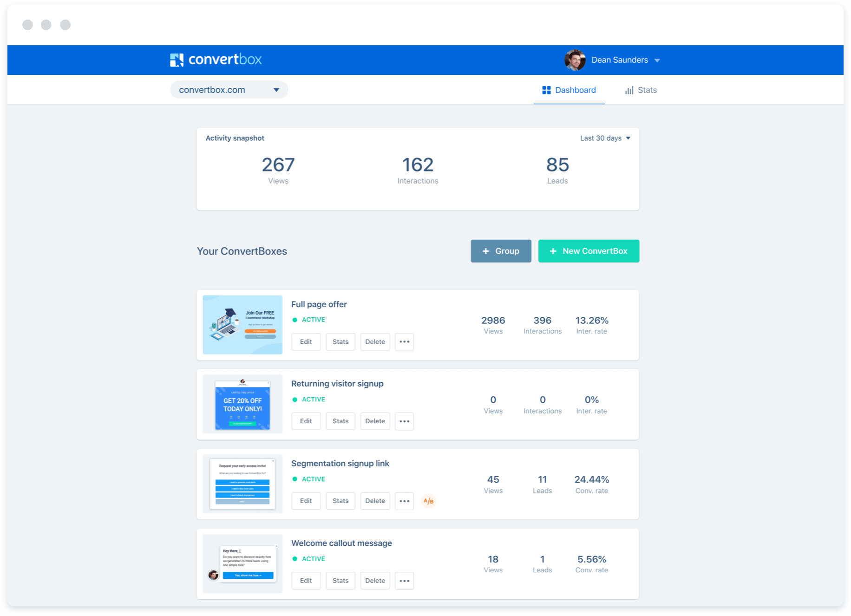This screenshot has width=851, height=616.
Task: Click the 2986 Views value
Action: click(x=493, y=321)
